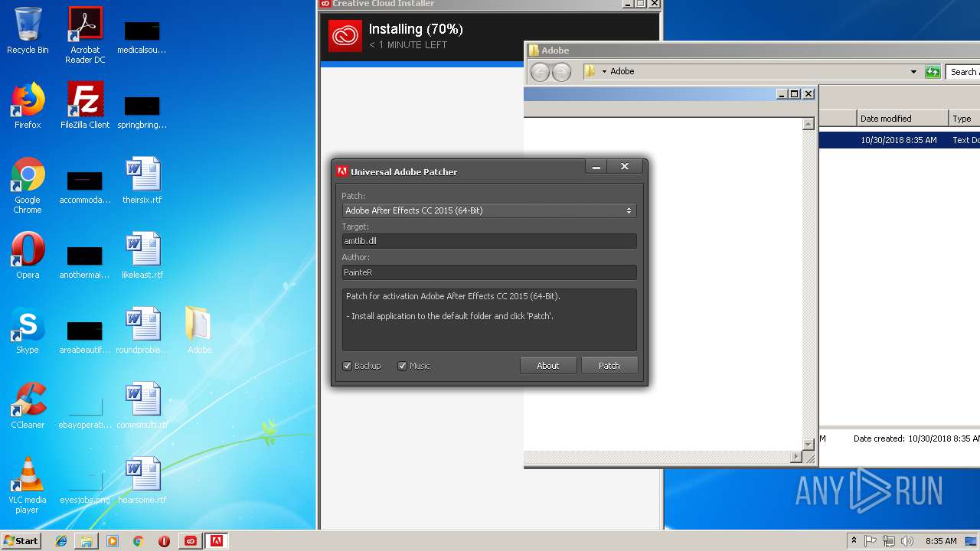The width and height of the screenshot is (980, 551).
Task: Click the Patch button
Action: [609, 366]
